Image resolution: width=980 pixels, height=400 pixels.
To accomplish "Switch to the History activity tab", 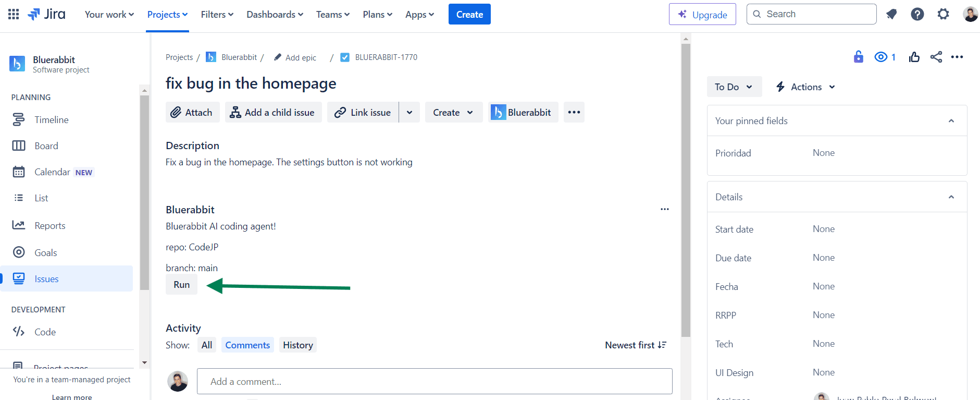I will (x=297, y=345).
